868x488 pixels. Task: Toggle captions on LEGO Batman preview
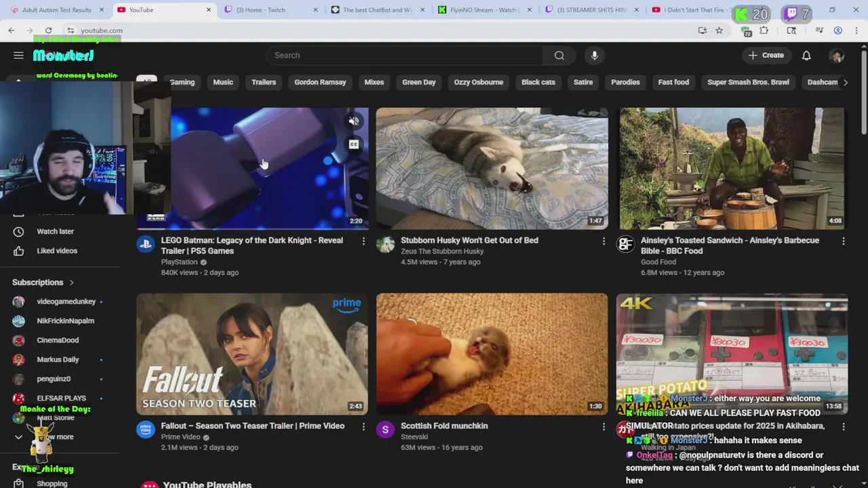pyautogui.click(x=353, y=144)
